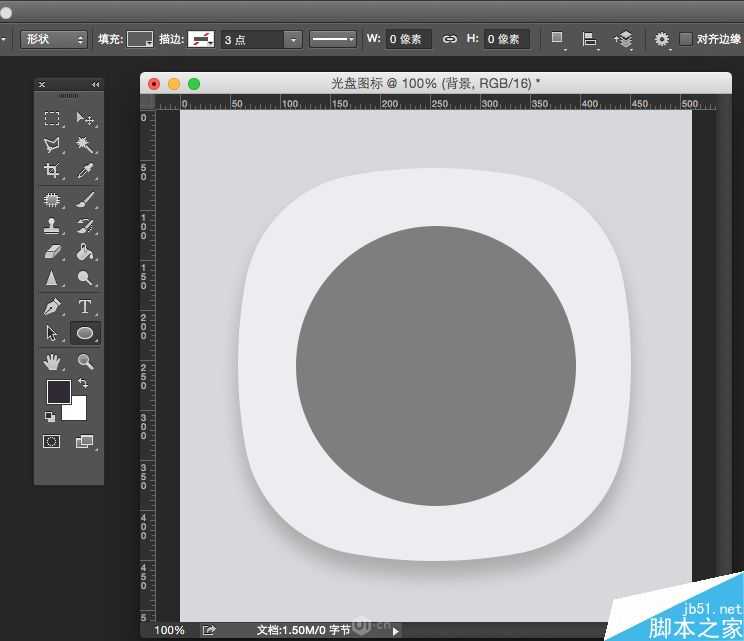
Task: Select the Crop tool
Action: coord(52,171)
